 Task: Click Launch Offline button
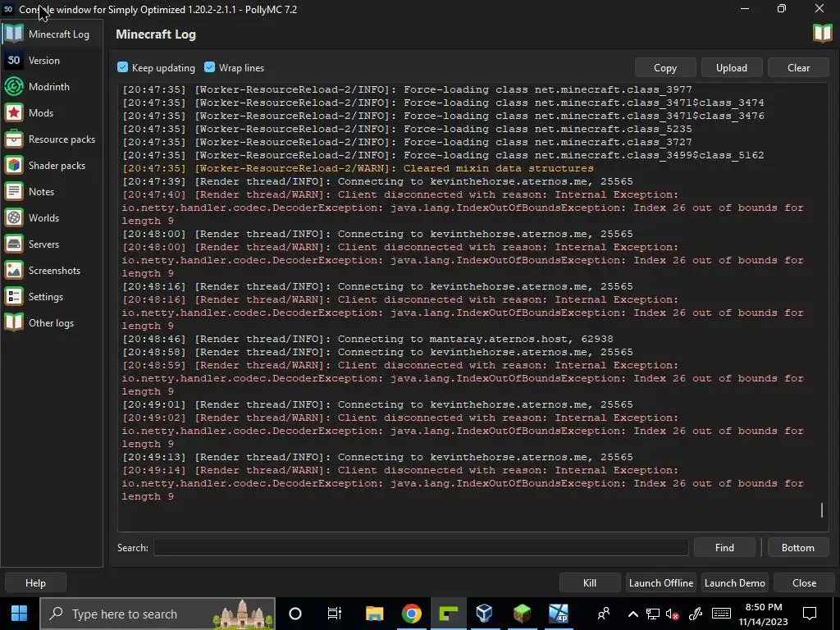tap(661, 582)
